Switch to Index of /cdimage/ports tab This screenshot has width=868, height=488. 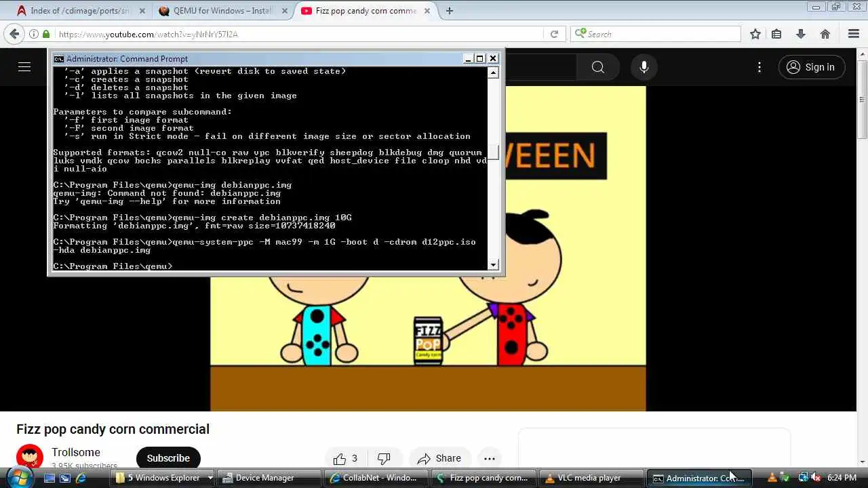click(x=80, y=11)
